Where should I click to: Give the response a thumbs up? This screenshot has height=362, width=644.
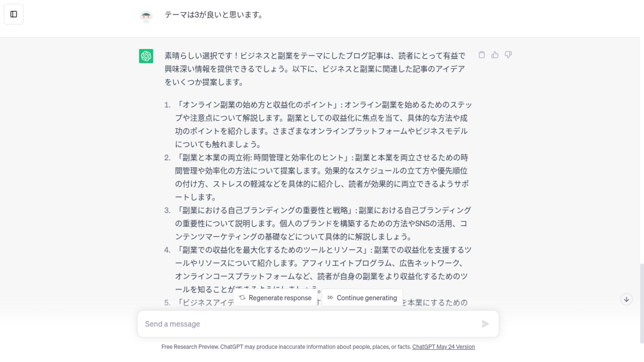tap(495, 55)
